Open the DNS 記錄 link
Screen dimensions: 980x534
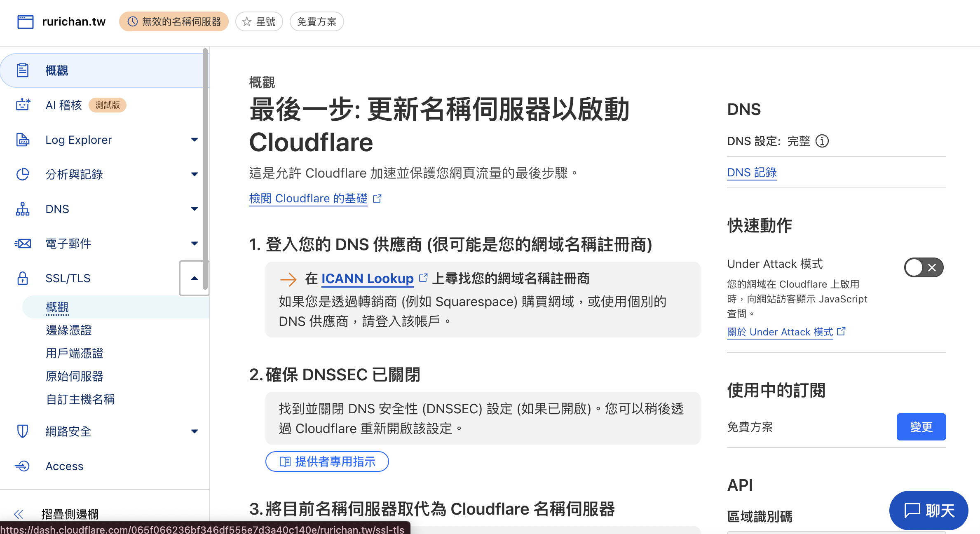pyautogui.click(x=752, y=173)
